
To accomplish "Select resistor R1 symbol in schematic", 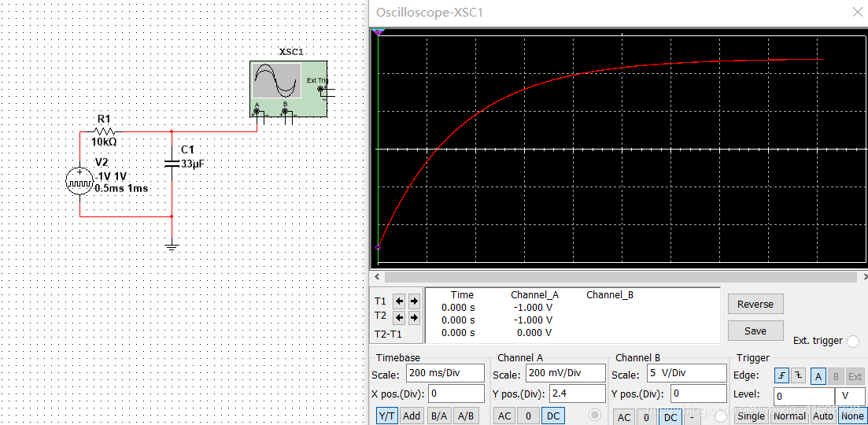I will (x=104, y=131).
